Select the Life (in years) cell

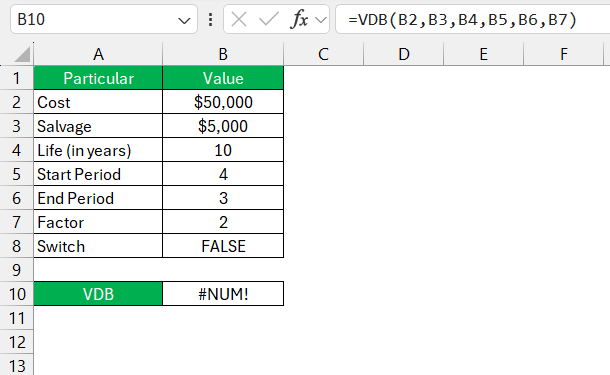click(x=98, y=150)
